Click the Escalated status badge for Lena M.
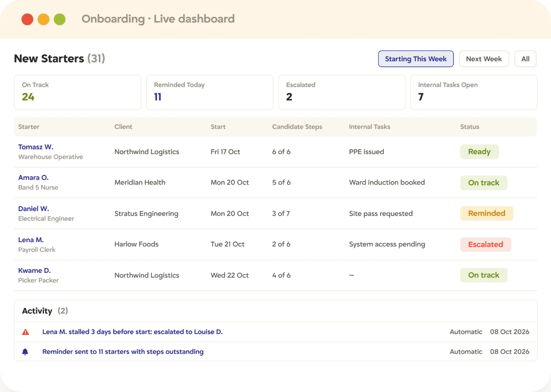The height and width of the screenshot is (392, 551). click(x=486, y=245)
